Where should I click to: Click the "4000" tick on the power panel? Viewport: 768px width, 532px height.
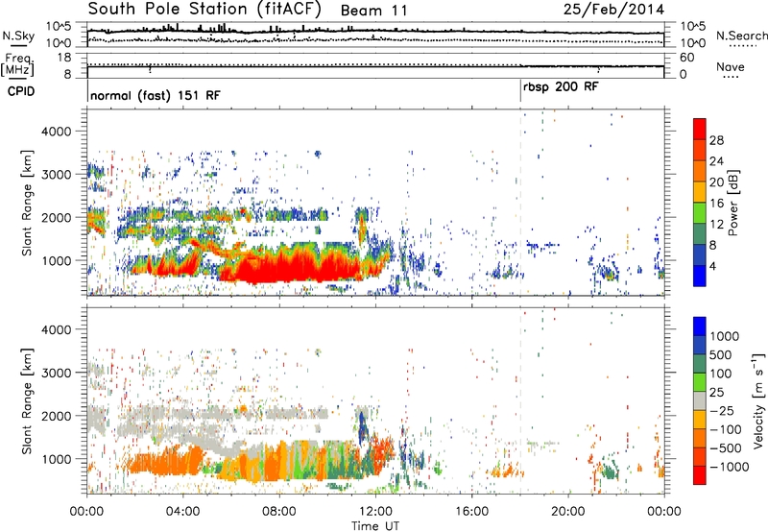click(x=57, y=132)
